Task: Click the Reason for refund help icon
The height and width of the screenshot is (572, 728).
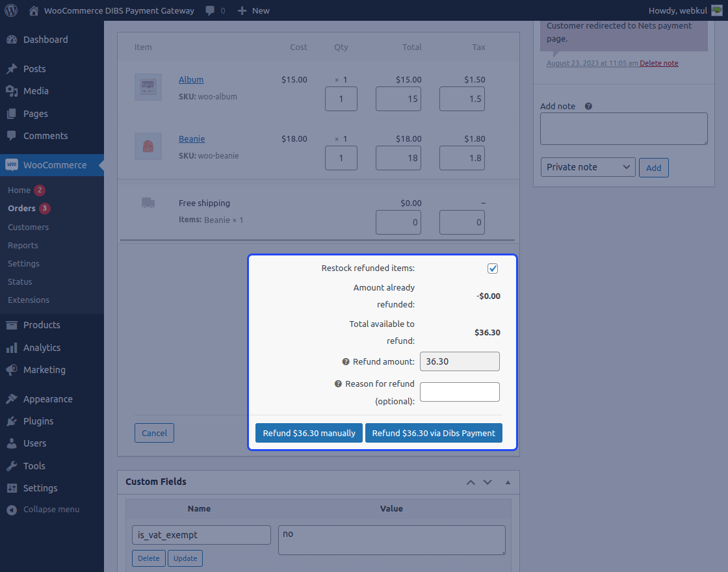Action: tap(338, 384)
